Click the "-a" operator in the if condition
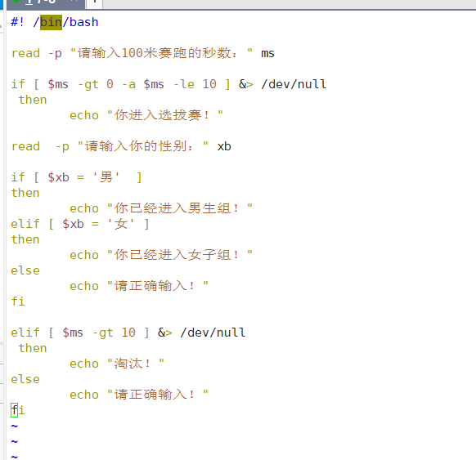Viewport: 476px width, 460px height. (x=128, y=84)
